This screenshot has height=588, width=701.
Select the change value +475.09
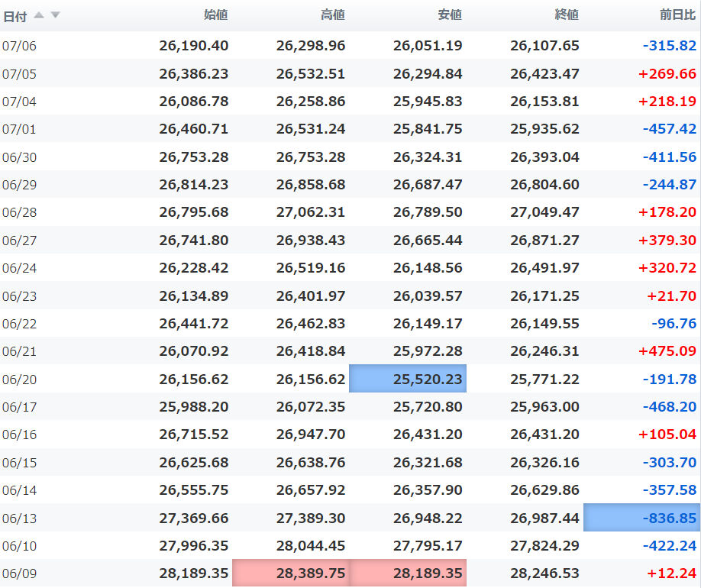coord(667,351)
